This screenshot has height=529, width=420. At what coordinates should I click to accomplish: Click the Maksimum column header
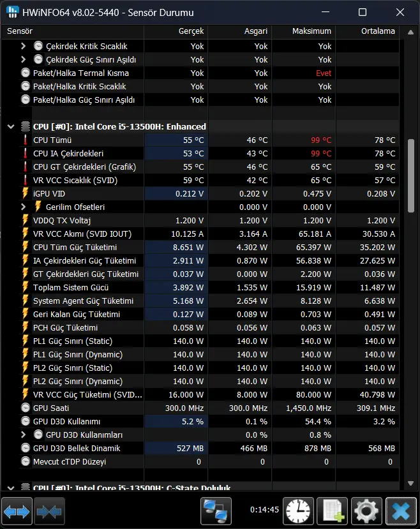(x=303, y=31)
